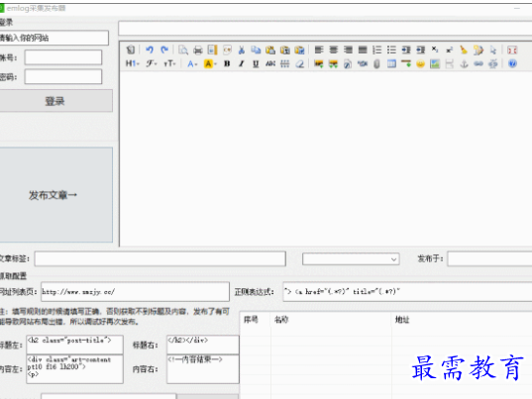Screen dimensions: 532x399
Task: Toggle italic formatting
Action: pyautogui.click(x=241, y=63)
